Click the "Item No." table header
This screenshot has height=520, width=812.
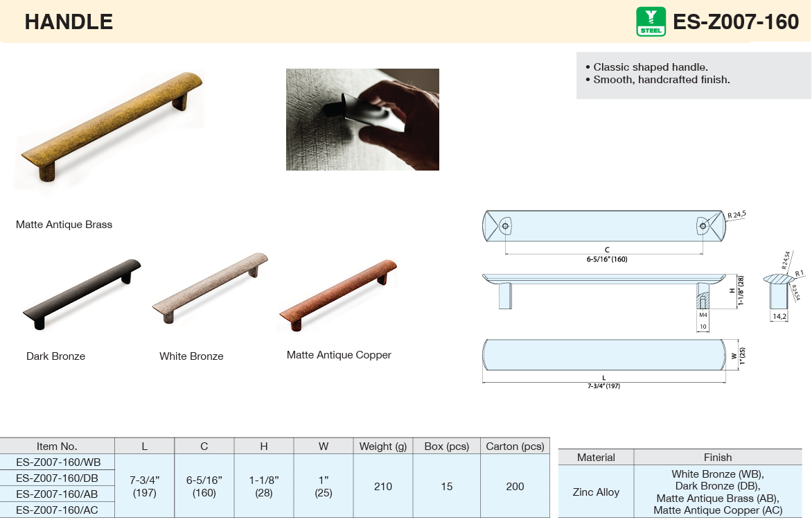pos(58,446)
